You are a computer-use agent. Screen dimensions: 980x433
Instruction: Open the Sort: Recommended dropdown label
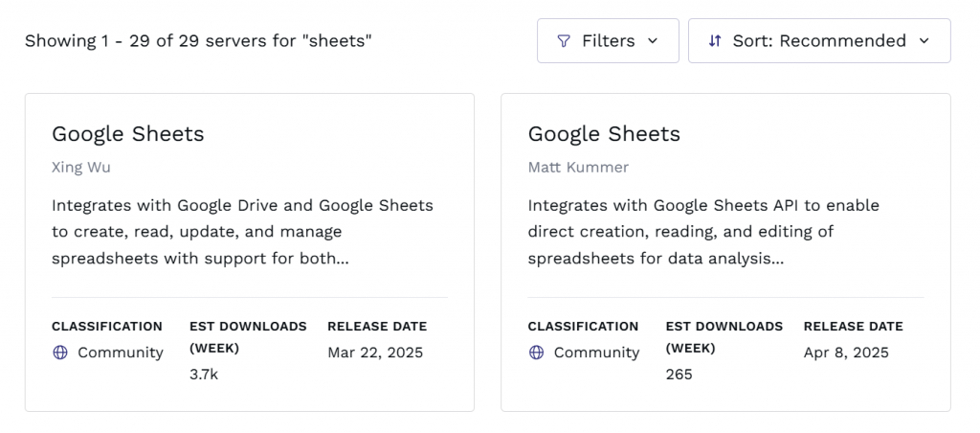(819, 41)
